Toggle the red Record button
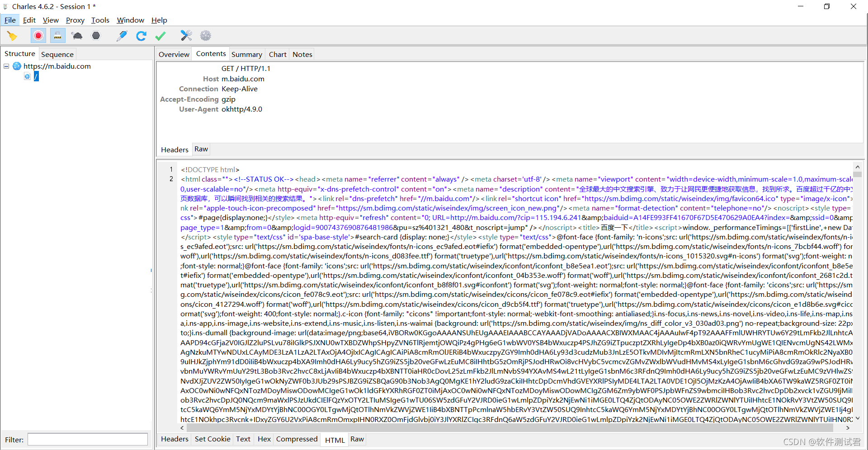The width and height of the screenshot is (868, 450). tap(38, 36)
